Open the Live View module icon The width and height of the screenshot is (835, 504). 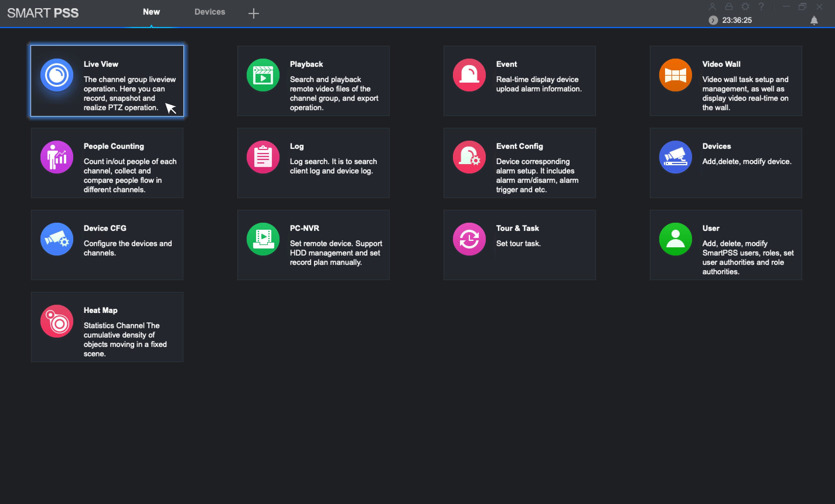coord(57,75)
